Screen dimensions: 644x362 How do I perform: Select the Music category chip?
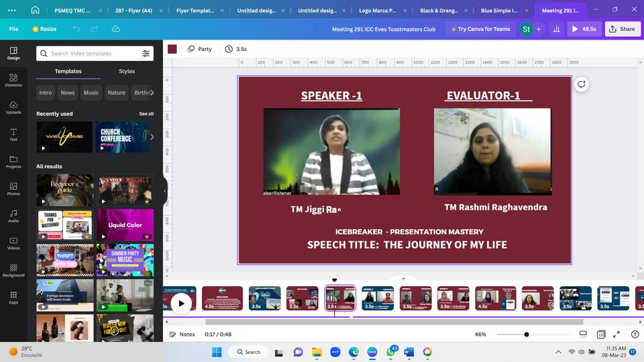(x=91, y=93)
